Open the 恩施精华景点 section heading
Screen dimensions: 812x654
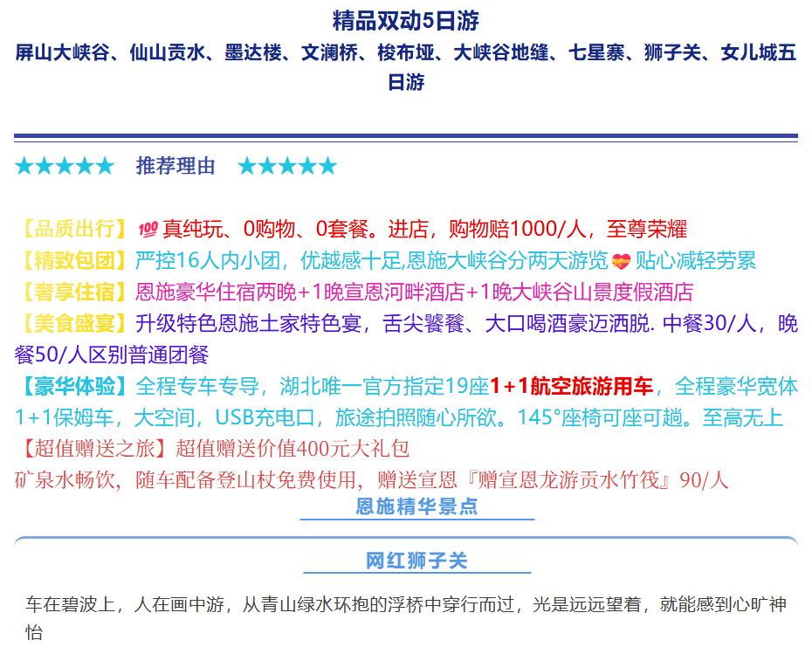tap(416, 506)
